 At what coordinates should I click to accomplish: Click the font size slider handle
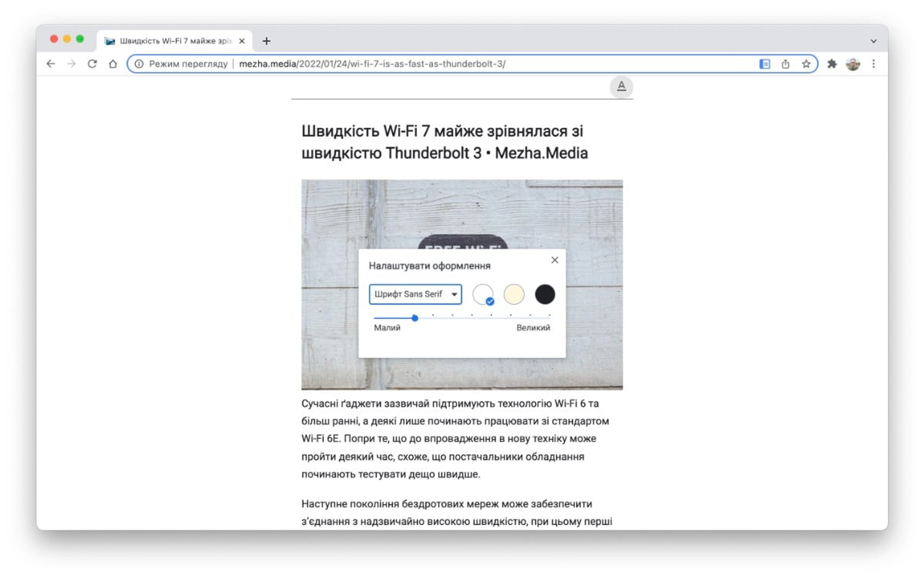pos(415,318)
